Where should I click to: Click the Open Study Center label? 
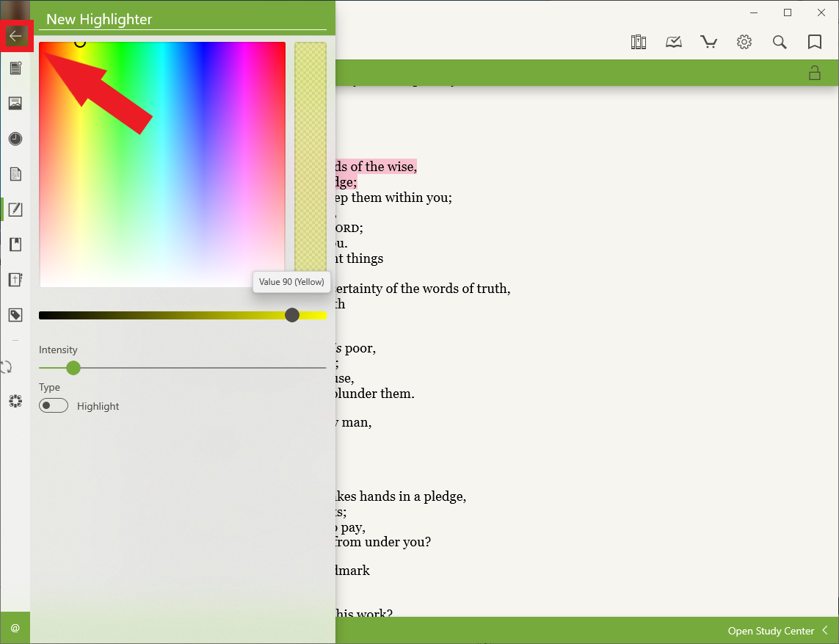coord(771,631)
